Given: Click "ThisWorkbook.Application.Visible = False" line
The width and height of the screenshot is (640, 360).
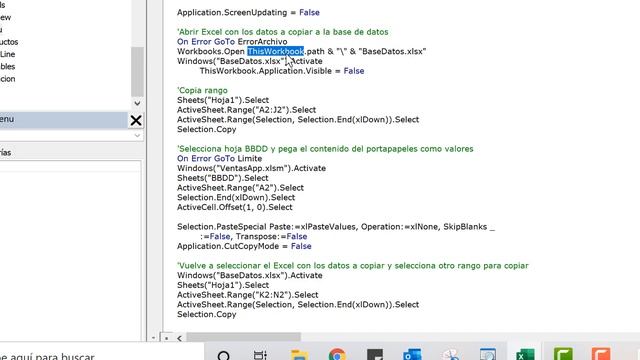Looking at the screenshot, I should 282,71.
